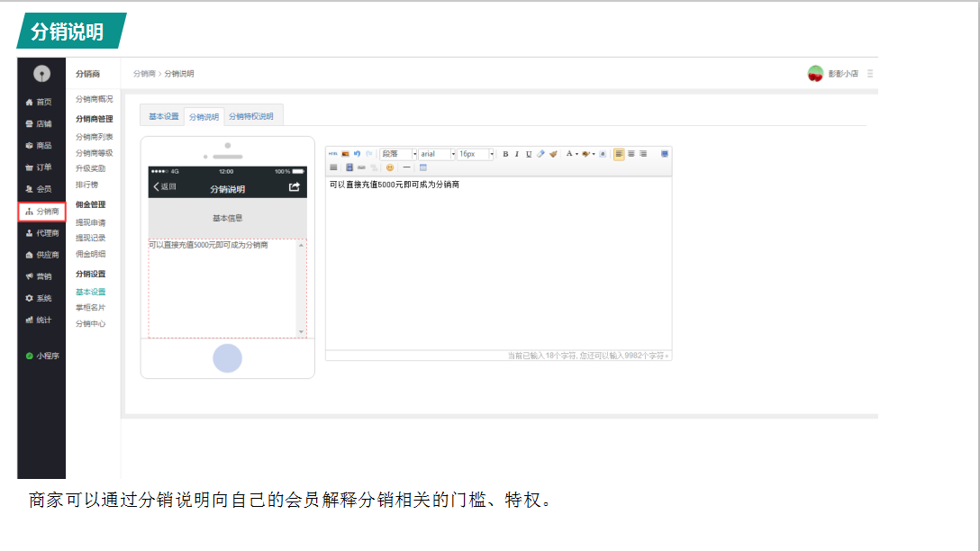This screenshot has width=980, height=551.
Task: Open the arial font family dropdown
Action: coord(437,154)
